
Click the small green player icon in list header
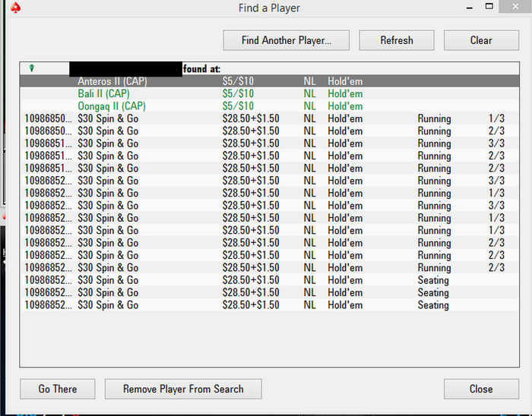pos(32,68)
